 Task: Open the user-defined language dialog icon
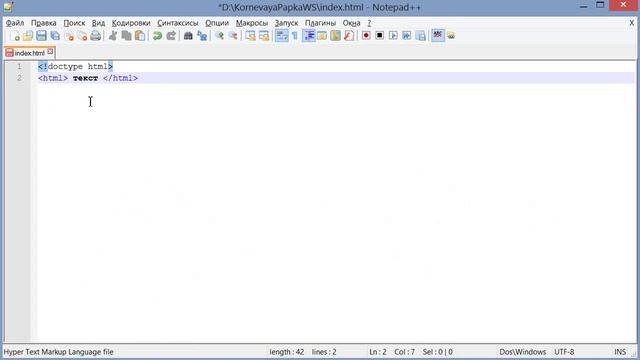322,36
